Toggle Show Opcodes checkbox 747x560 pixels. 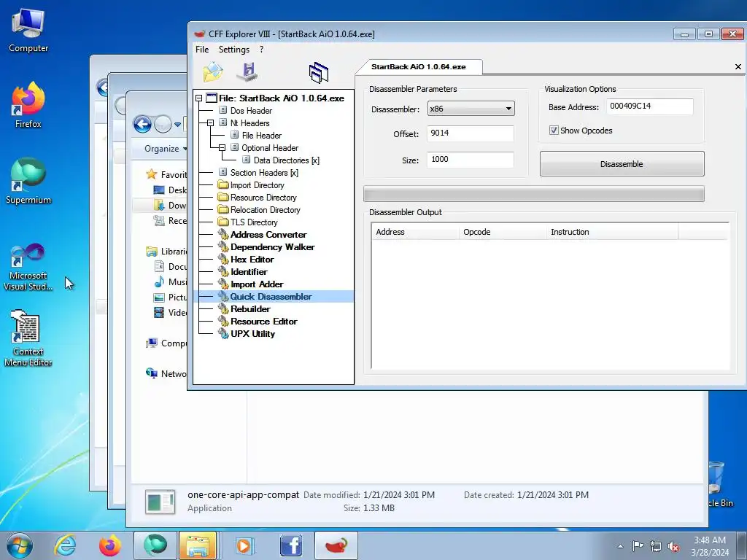[x=554, y=130]
